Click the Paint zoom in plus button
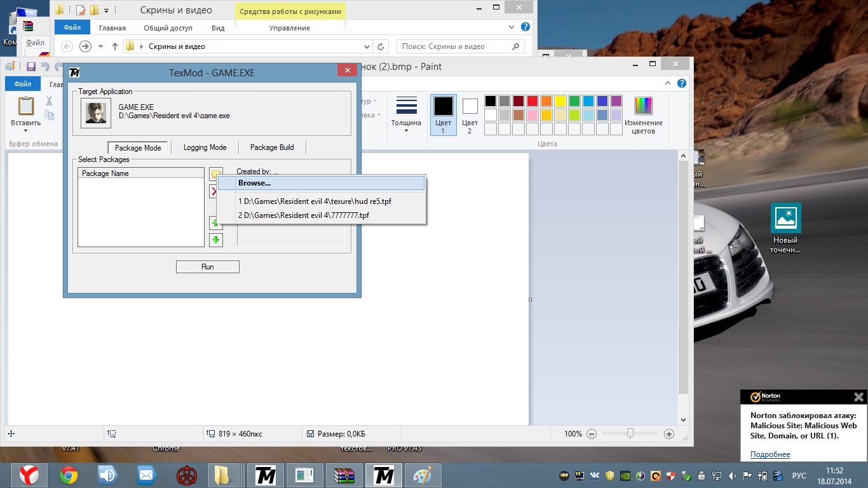The height and width of the screenshot is (488, 868). pos(668,434)
